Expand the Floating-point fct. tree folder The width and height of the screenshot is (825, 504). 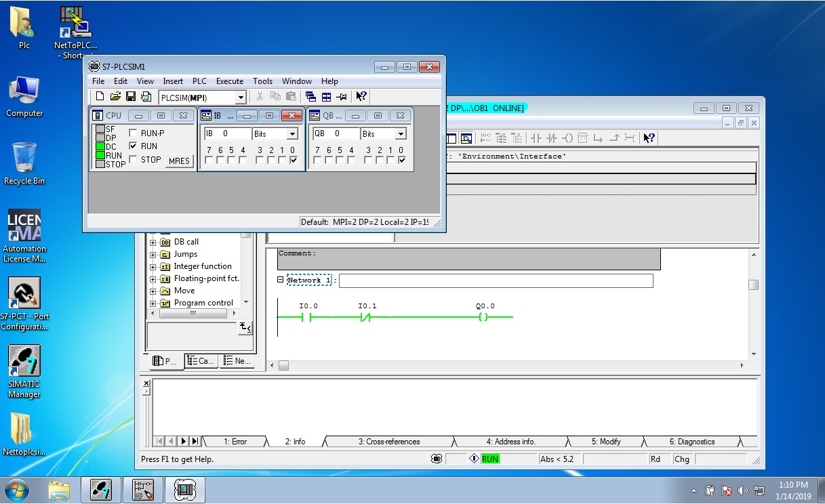pos(153,278)
